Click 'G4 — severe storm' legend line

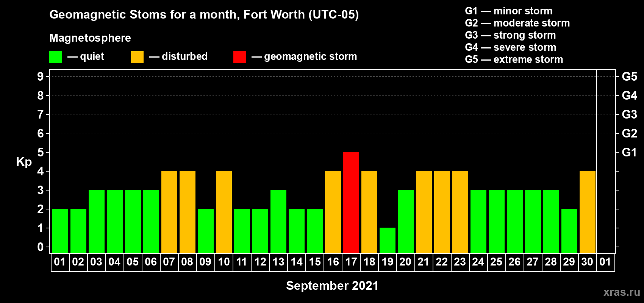(x=511, y=47)
